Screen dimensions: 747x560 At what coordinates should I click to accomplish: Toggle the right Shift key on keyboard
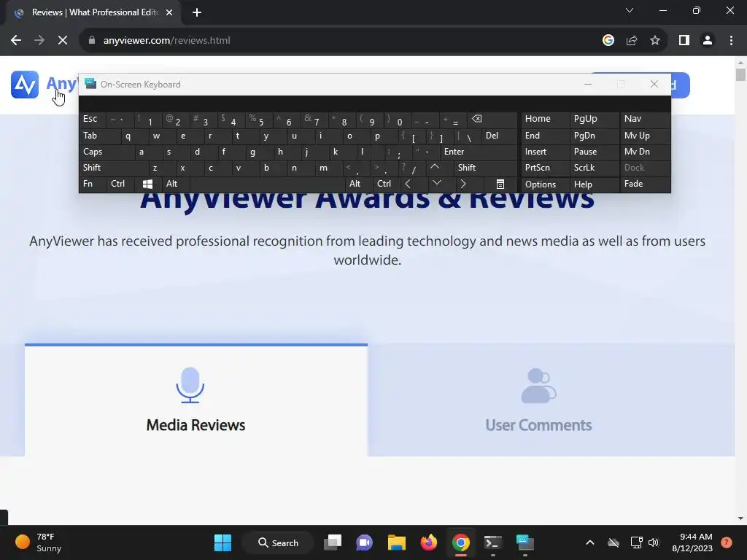tap(485, 168)
